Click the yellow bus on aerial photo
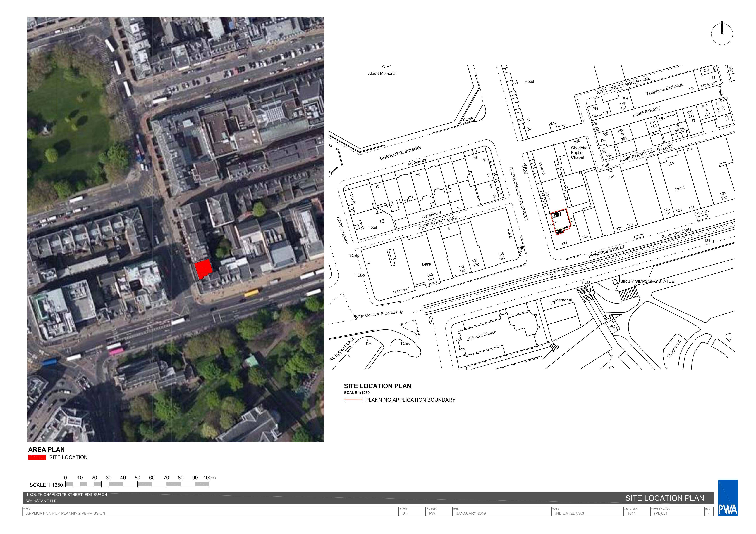756x534 pixels. coord(251,293)
